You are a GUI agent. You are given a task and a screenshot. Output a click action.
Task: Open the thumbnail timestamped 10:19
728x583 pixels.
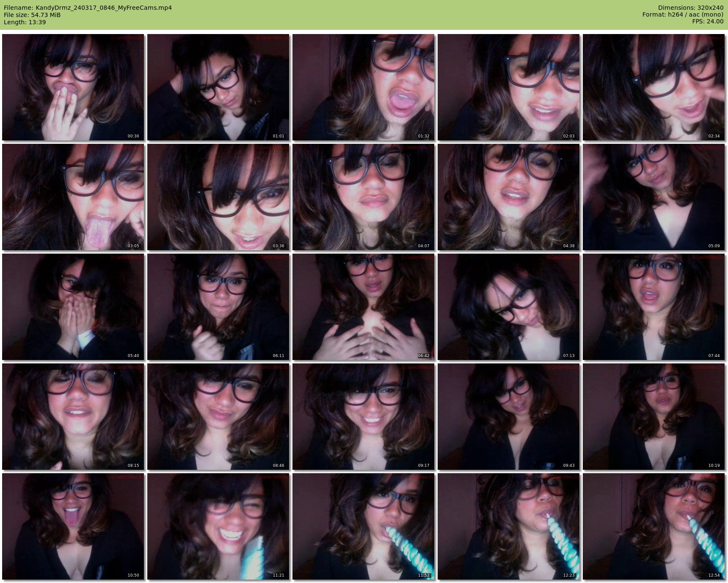tap(654, 417)
